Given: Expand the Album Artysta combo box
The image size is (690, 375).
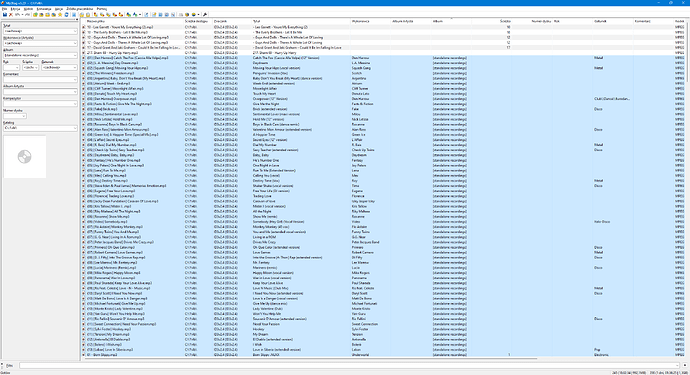Looking at the screenshot, I should click(x=75, y=92).
